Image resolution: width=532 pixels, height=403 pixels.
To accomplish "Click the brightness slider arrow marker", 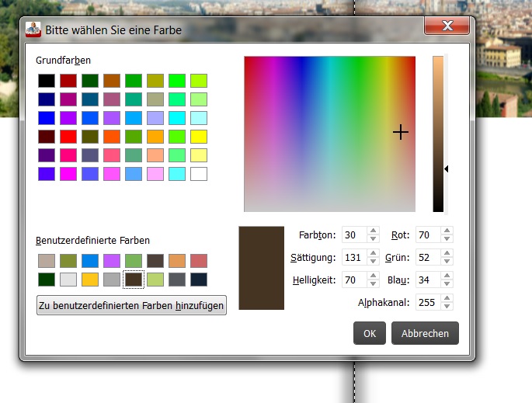I will (x=446, y=168).
